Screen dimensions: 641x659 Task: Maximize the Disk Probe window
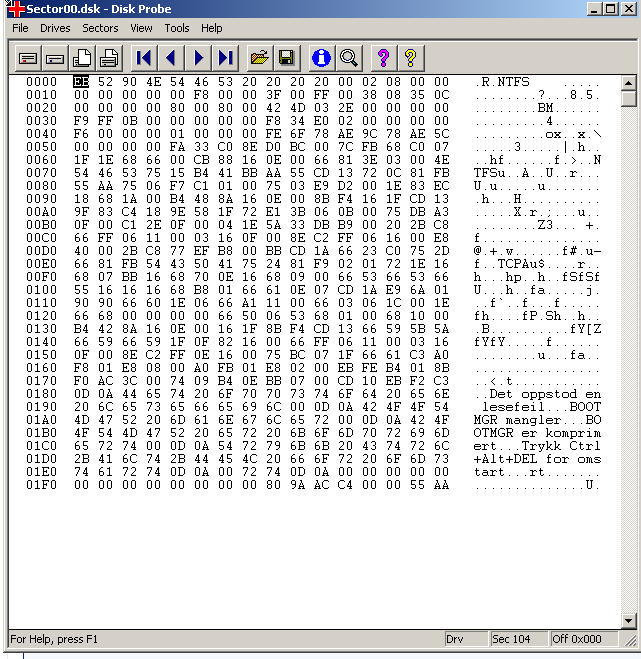point(611,9)
